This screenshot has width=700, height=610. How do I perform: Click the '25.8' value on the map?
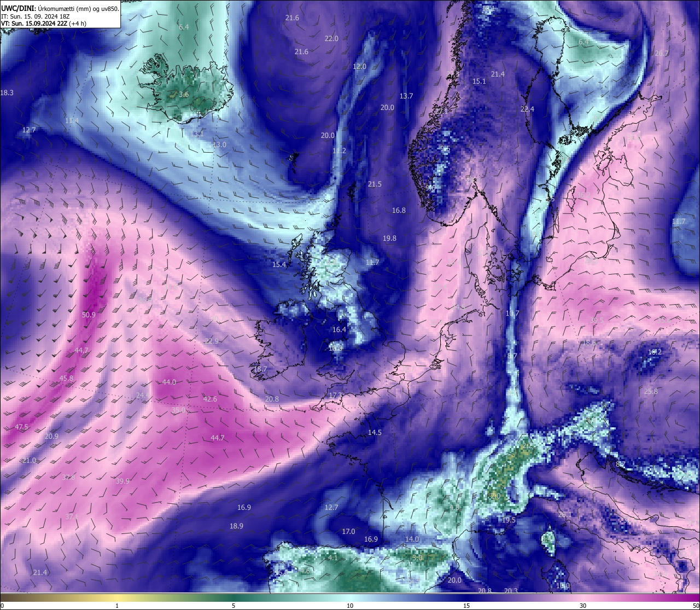[x=651, y=391]
